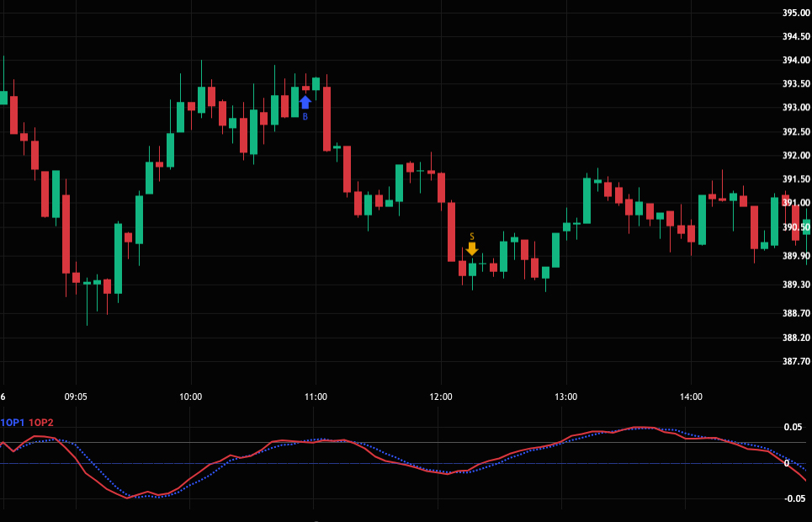Click the 09:05 time axis label

coord(76,397)
